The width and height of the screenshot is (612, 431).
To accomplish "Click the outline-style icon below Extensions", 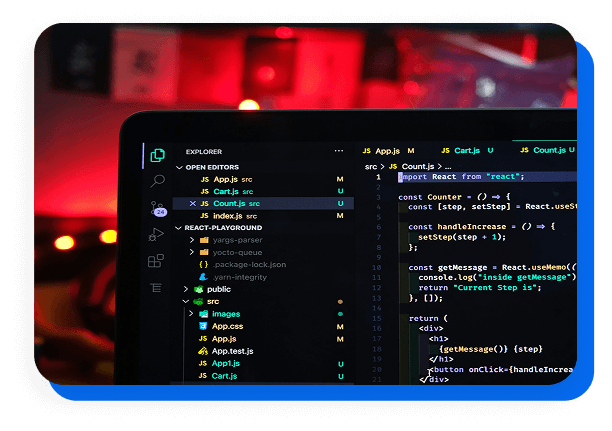I will coord(156,288).
